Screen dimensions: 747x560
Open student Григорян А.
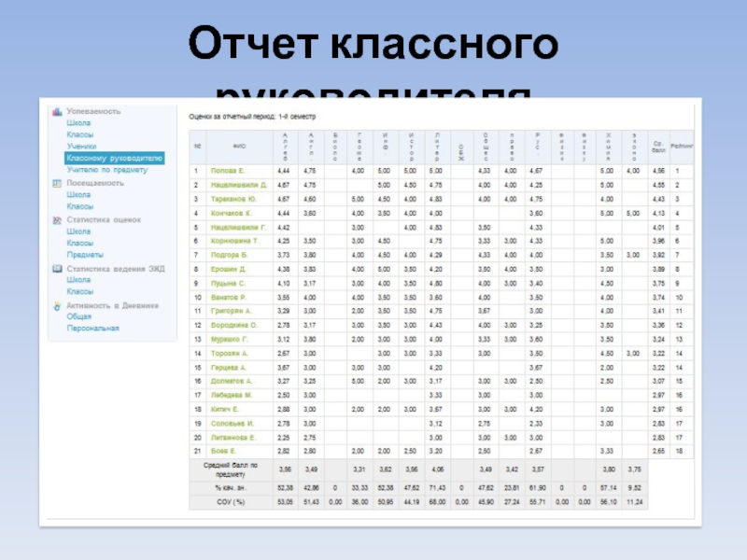[x=231, y=312]
